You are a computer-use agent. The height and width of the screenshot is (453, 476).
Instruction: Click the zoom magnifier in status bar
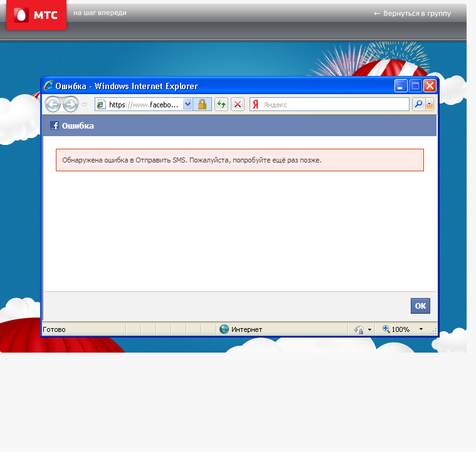(x=386, y=329)
